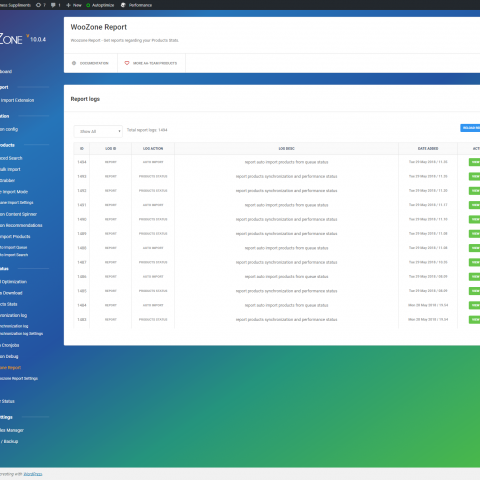Select the Date Added column header
The image size is (480, 480).
point(428,148)
